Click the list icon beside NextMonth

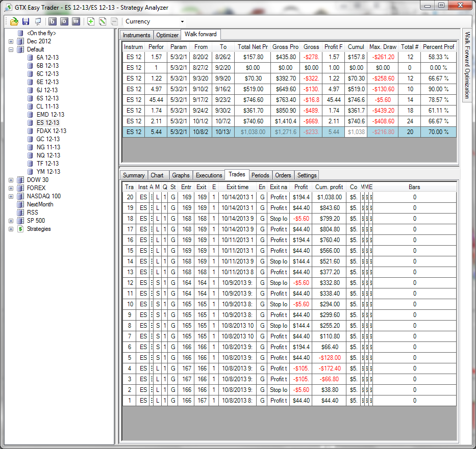click(x=20, y=204)
